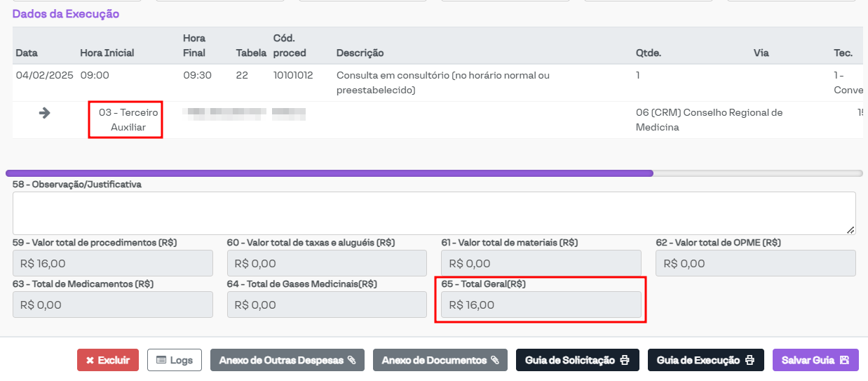
Task: Click the arrow icon in the execution row
Action: 44,113
